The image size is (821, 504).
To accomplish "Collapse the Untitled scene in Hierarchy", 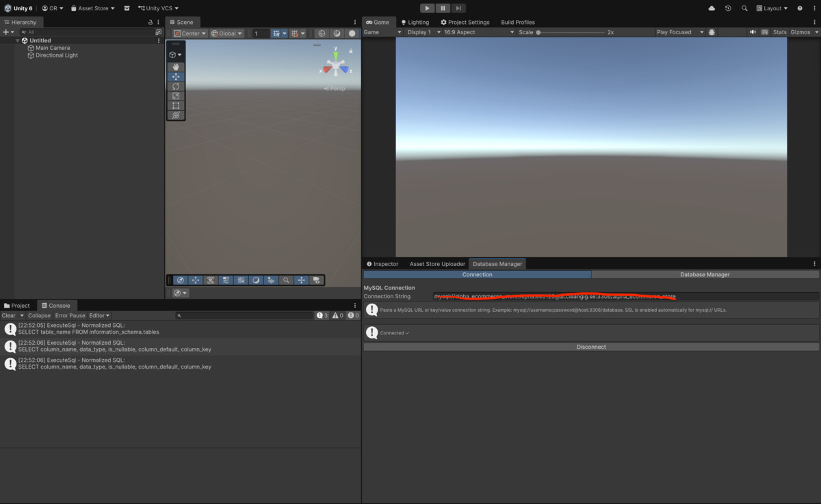I will click(x=18, y=40).
